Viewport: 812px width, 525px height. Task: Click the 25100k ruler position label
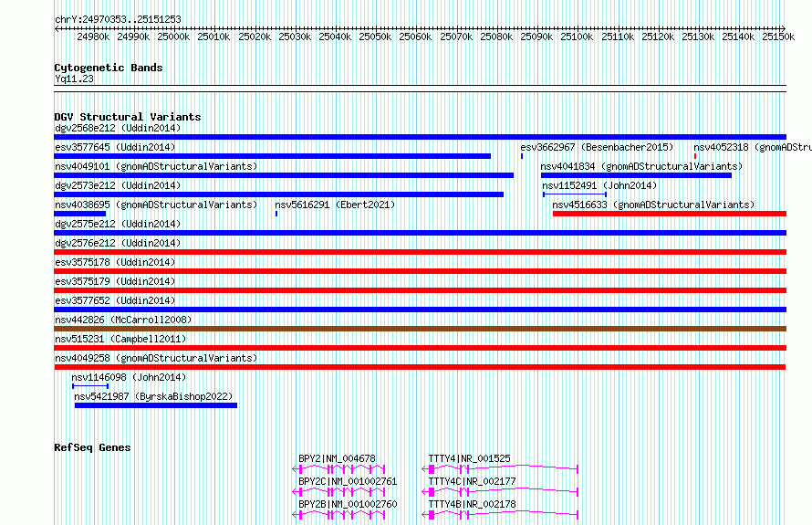[x=577, y=37]
